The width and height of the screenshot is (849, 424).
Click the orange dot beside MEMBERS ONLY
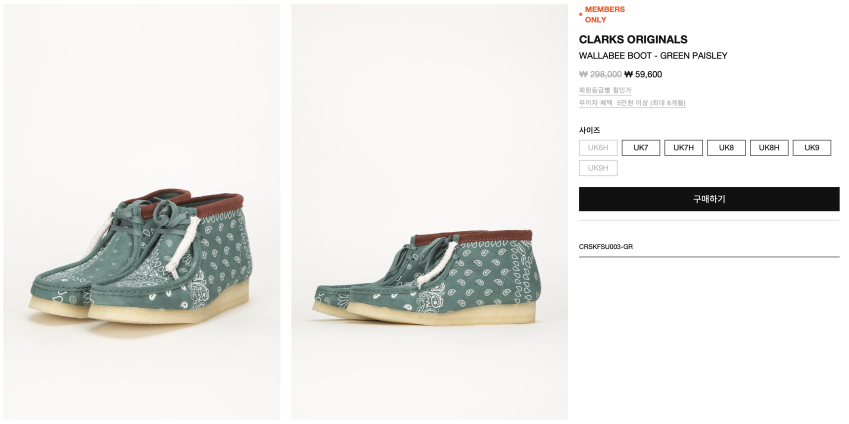pyautogui.click(x=581, y=14)
